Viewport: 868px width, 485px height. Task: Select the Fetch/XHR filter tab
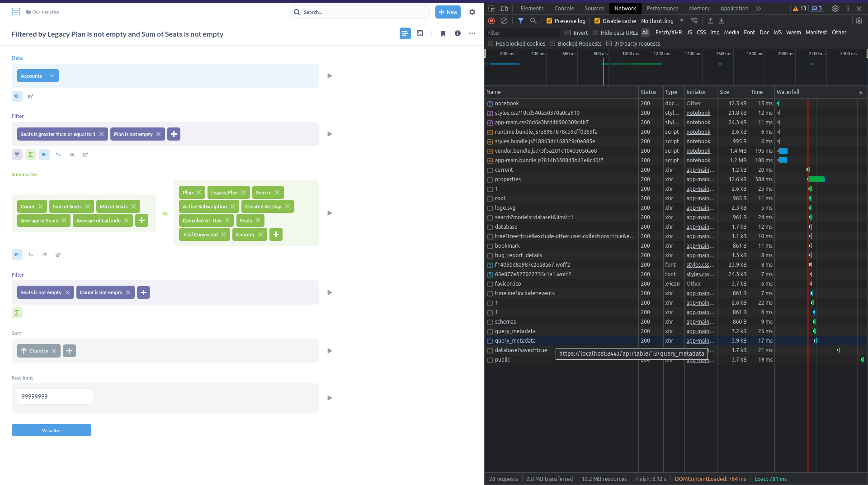pos(669,33)
